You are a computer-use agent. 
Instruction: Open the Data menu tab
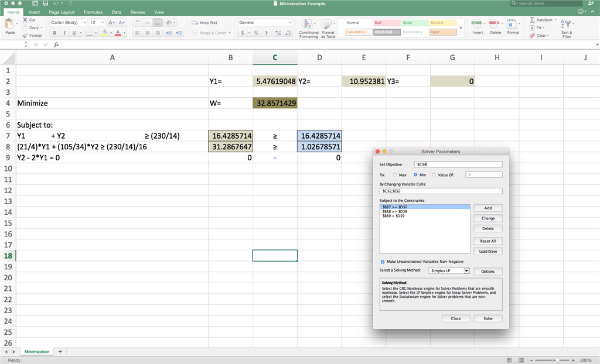pyautogui.click(x=116, y=12)
